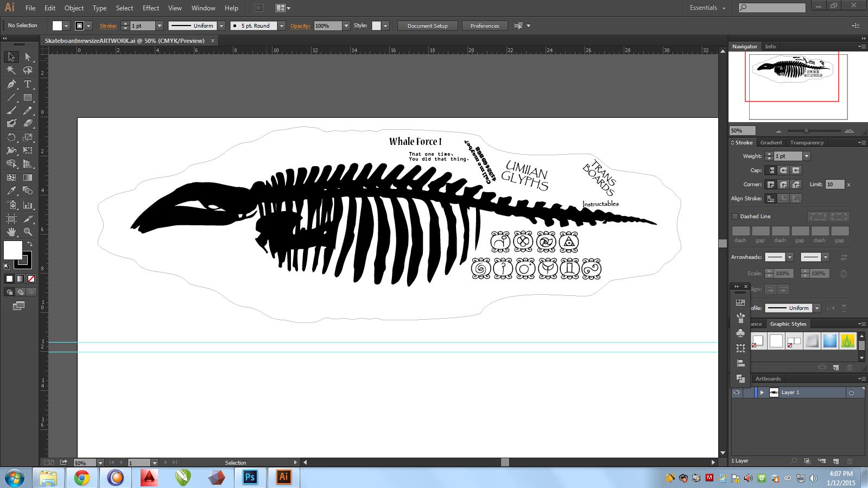This screenshot has height=488, width=868.
Task: Click the orange Opacity link in control bar
Action: tap(300, 26)
